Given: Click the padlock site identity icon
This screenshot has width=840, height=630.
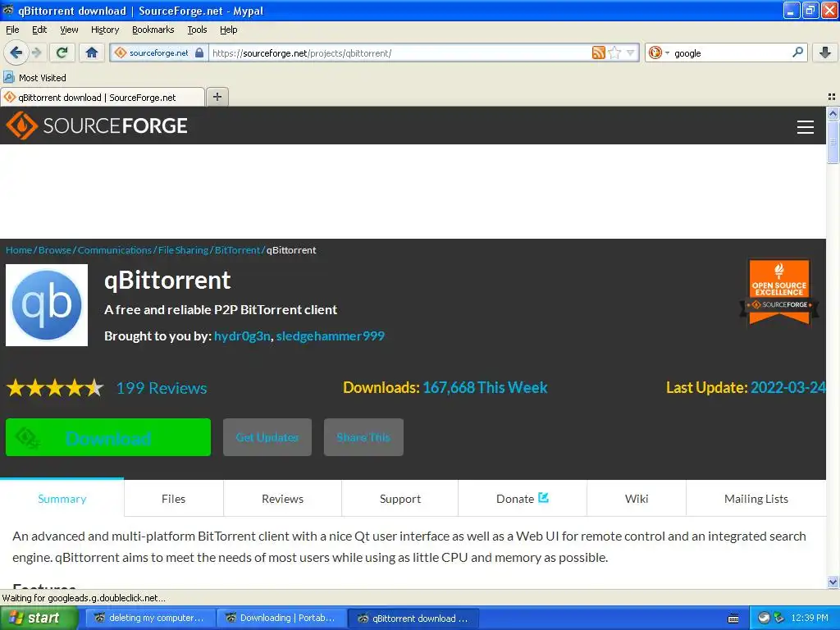Looking at the screenshot, I should pyautogui.click(x=199, y=52).
